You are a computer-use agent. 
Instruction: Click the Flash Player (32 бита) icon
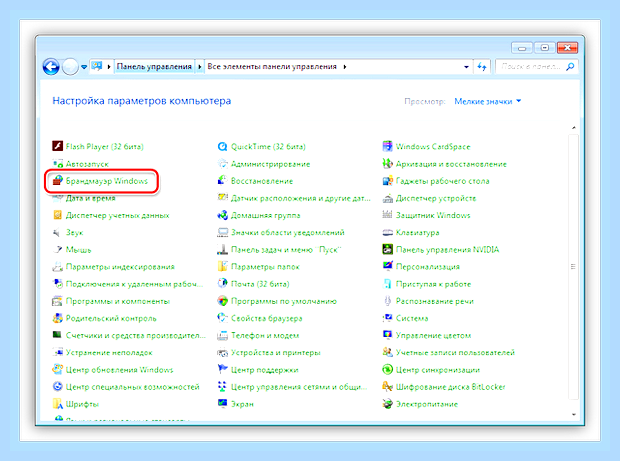(58, 146)
